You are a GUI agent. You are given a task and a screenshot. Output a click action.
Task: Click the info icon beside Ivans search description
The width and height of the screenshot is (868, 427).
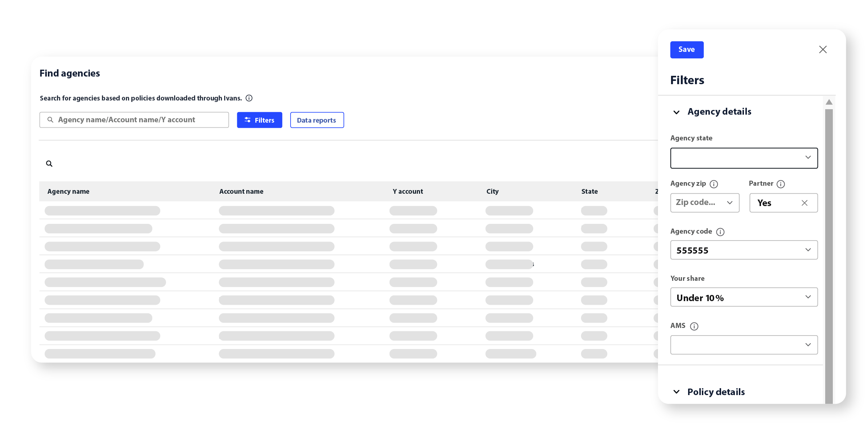(x=249, y=98)
